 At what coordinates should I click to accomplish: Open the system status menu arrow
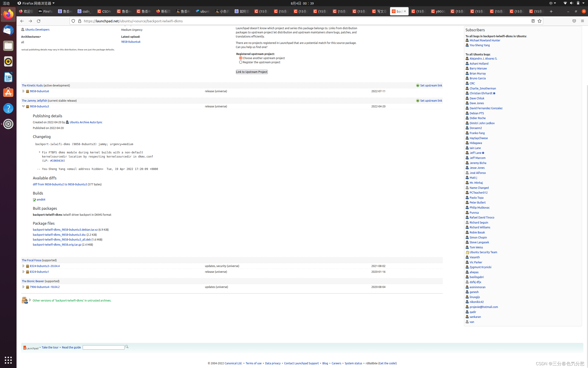[583, 3]
